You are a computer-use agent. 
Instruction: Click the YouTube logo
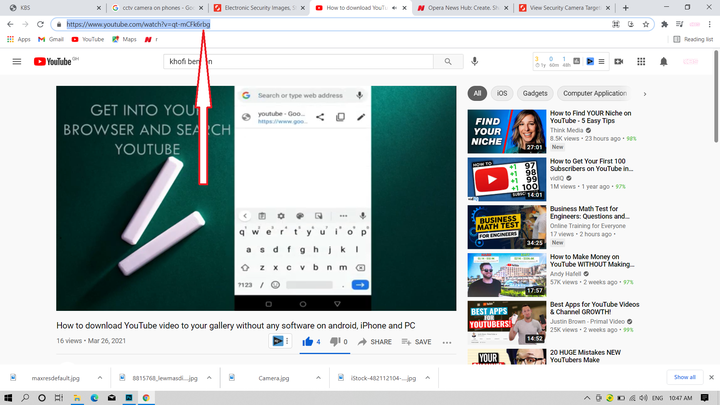[x=52, y=62]
